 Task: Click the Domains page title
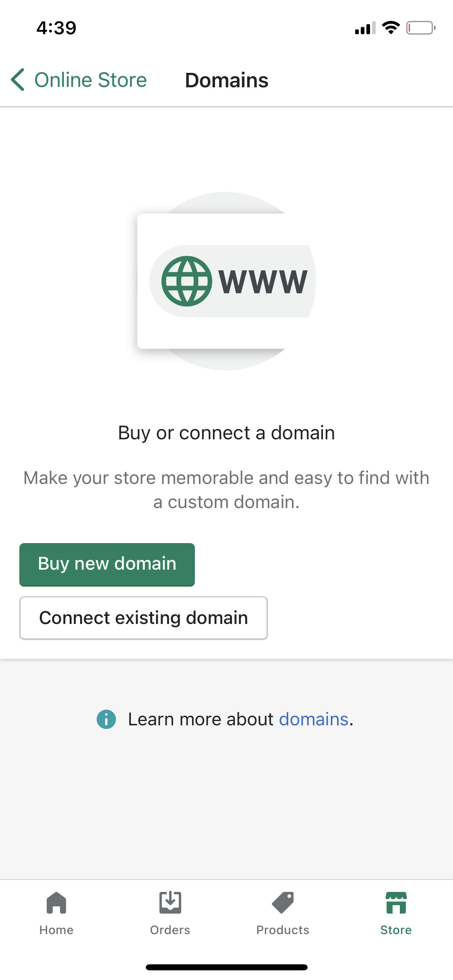point(227,80)
